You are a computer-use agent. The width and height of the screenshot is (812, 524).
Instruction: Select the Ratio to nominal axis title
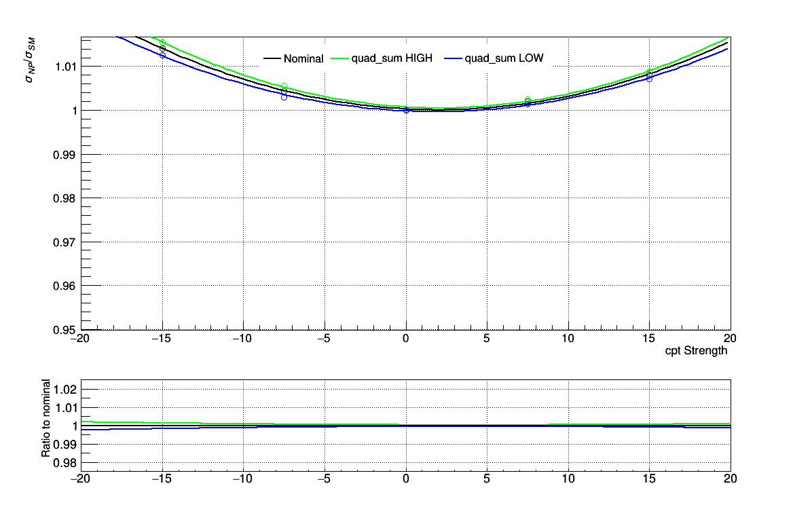click(45, 418)
